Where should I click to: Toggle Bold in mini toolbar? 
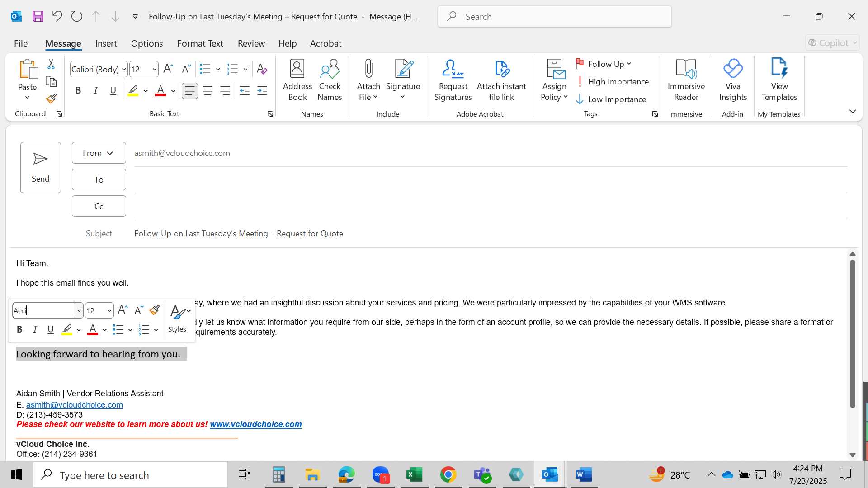coord(19,329)
